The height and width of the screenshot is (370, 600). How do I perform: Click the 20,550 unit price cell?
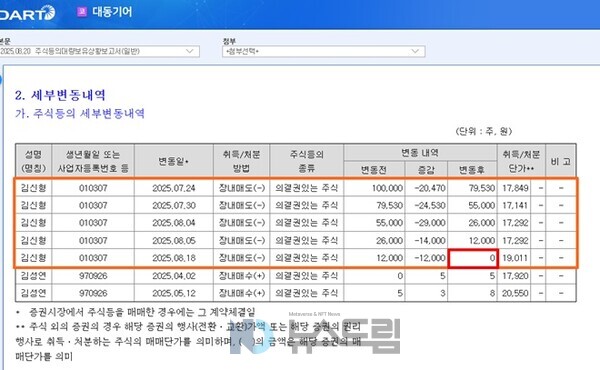pos(514,293)
